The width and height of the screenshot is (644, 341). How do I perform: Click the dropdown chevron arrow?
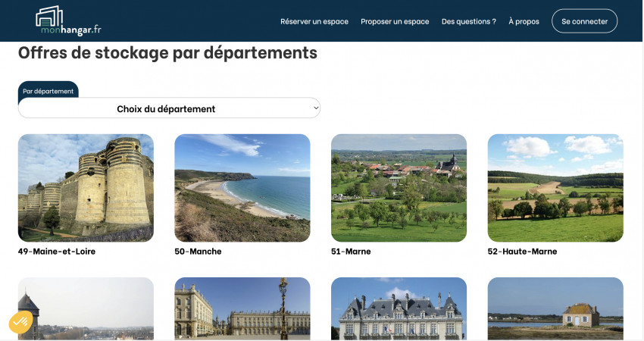315,108
